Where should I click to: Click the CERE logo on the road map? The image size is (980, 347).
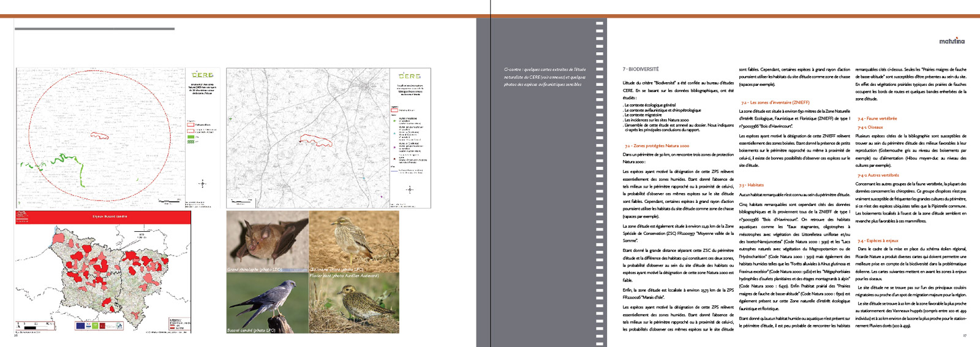click(410, 76)
